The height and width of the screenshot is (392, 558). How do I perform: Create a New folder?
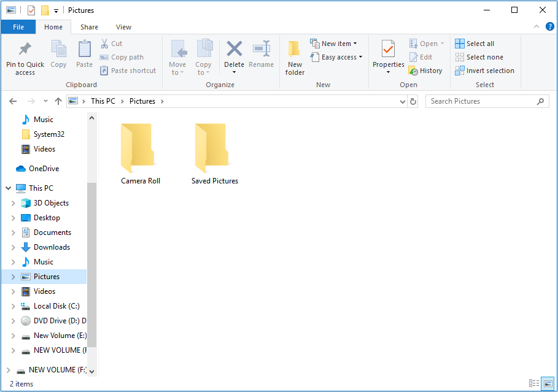(295, 58)
